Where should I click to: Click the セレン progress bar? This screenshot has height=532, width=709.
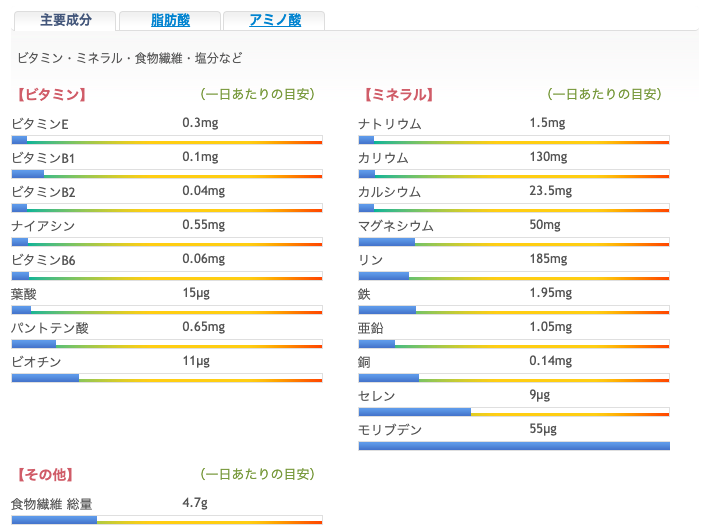point(514,412)
